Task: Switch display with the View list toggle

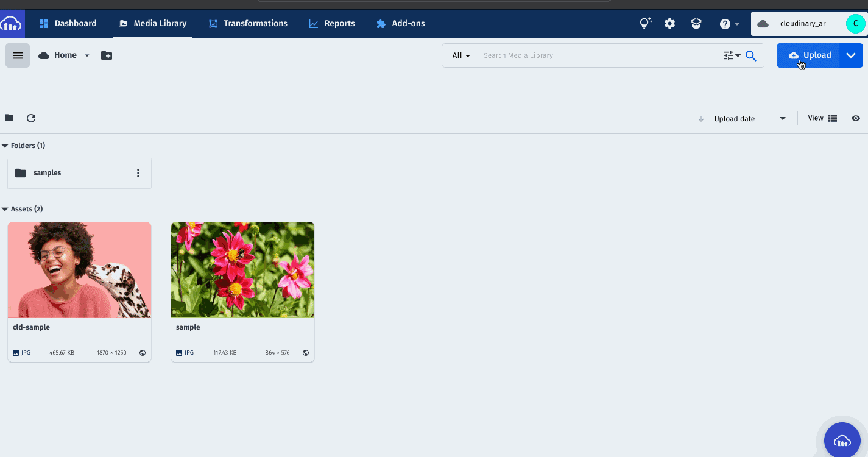Action: pos(831,118)
